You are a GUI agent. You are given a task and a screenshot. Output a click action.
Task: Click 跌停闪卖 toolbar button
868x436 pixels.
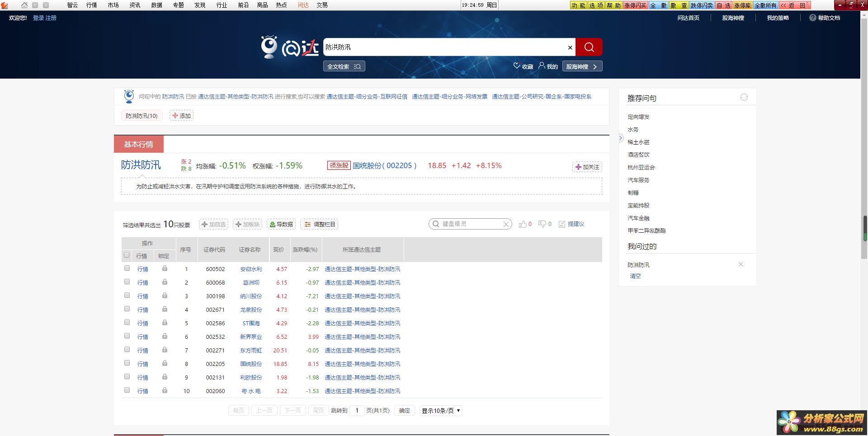click(702, 5)
